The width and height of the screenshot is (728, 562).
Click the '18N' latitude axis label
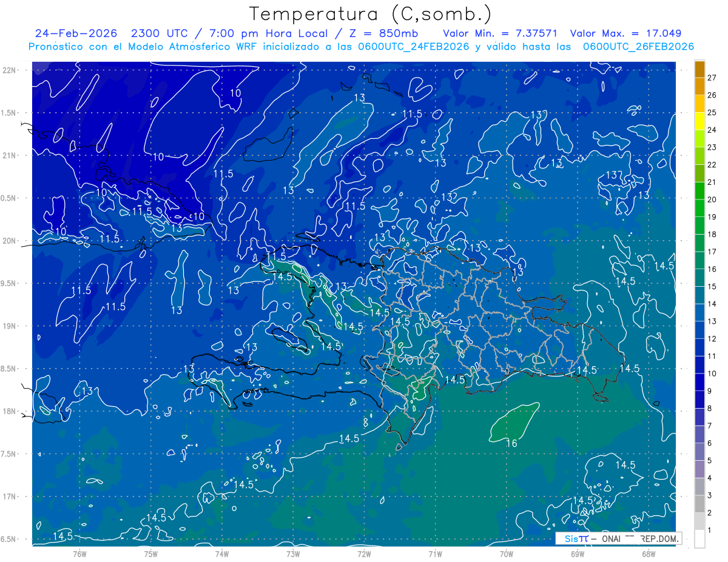(x=8, y=411)
